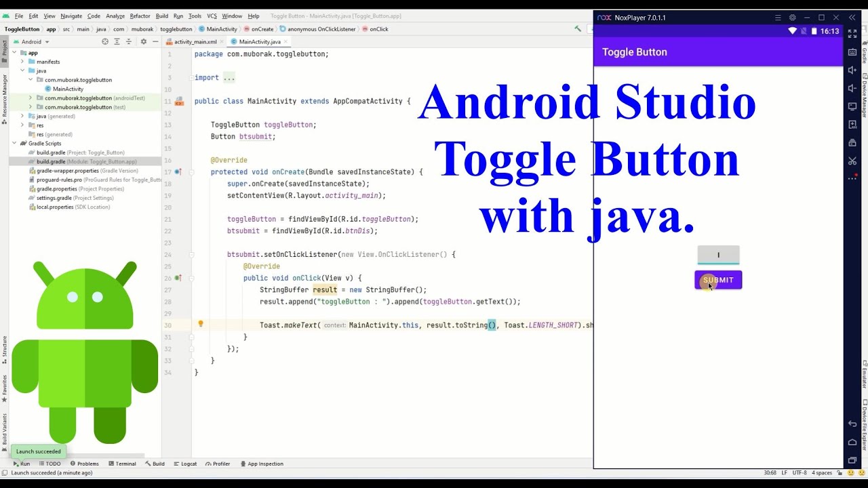Image resolution: width=868 pixels, height=488 pixels.
Task: Collapse the java folder node
Action: tap(22, 70)
